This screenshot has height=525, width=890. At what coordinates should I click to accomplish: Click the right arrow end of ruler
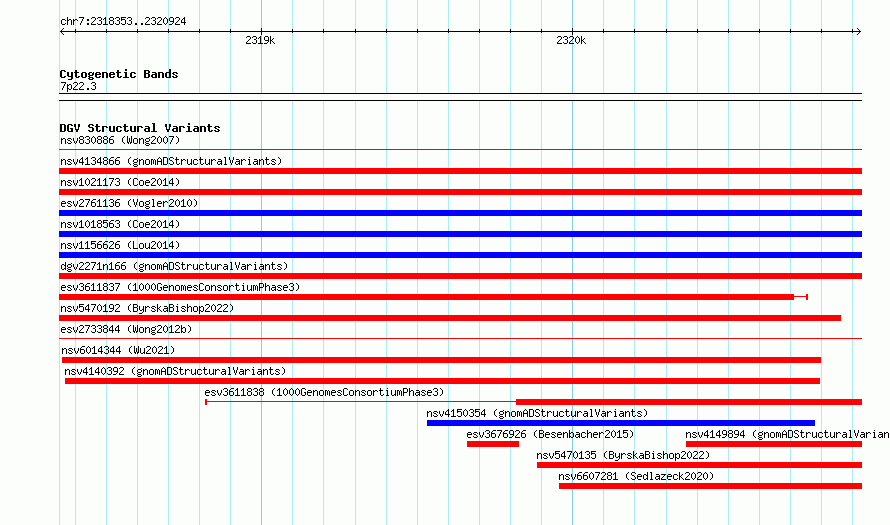(858, 32)
